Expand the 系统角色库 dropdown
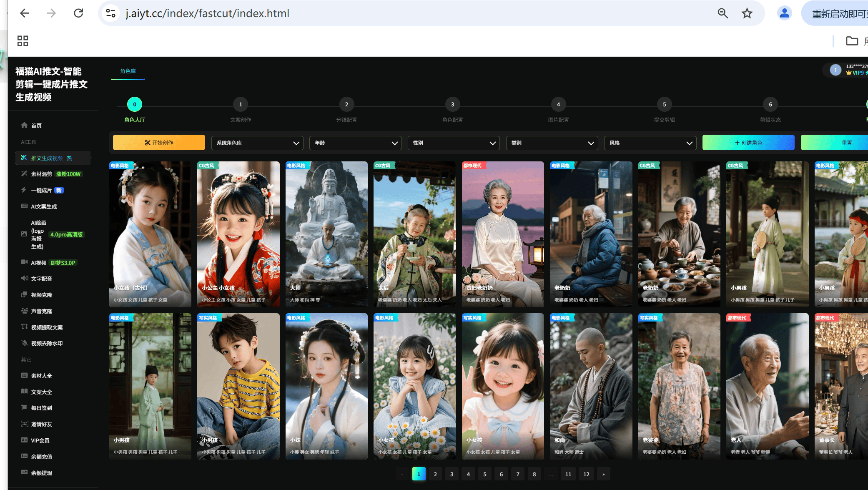868x490 pixels. pos(257,143)
